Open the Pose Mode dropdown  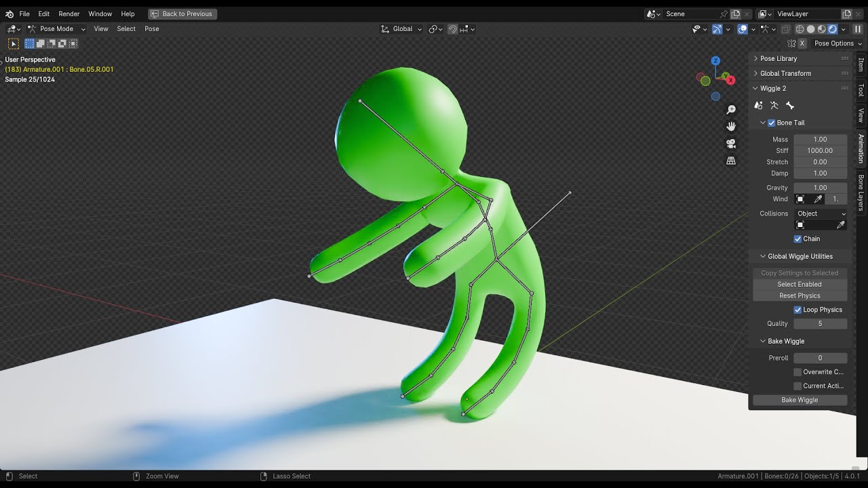pos(56,29)
